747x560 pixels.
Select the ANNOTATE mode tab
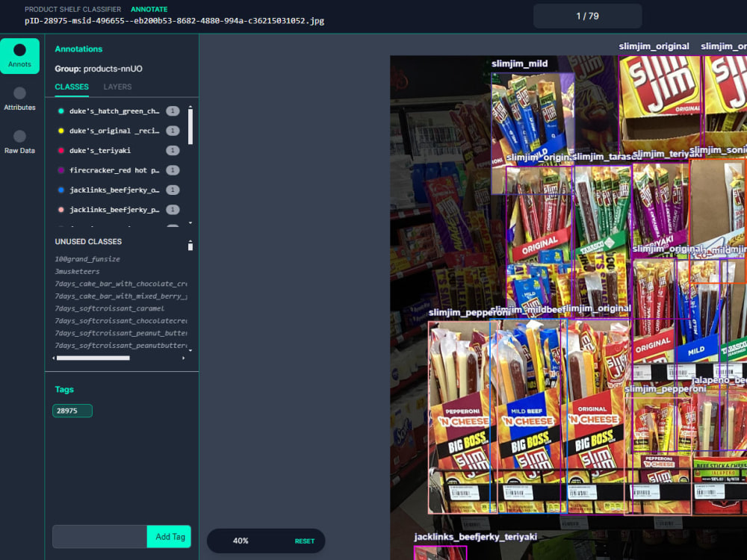tap(149, 9)
